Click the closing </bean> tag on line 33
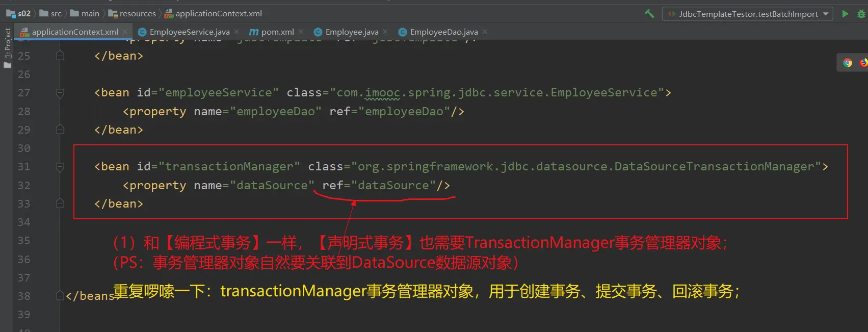This screenshot has height=332, width=868. coord(119,203)
